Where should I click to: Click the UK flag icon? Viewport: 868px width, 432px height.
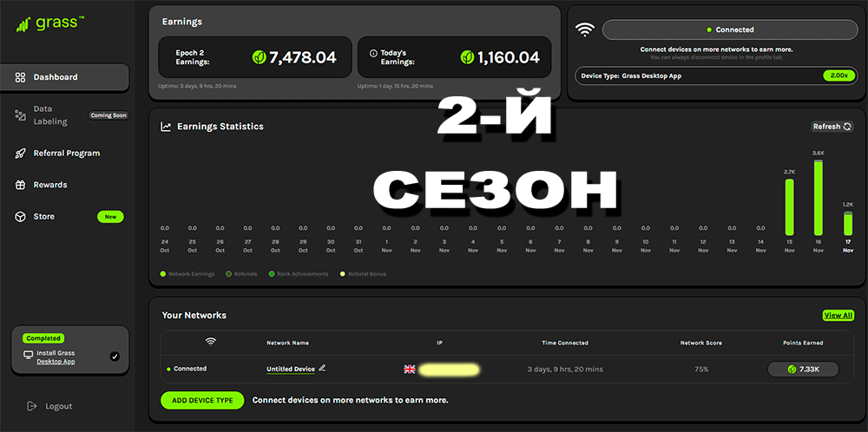pyautogui.click(x=409, y=369)
